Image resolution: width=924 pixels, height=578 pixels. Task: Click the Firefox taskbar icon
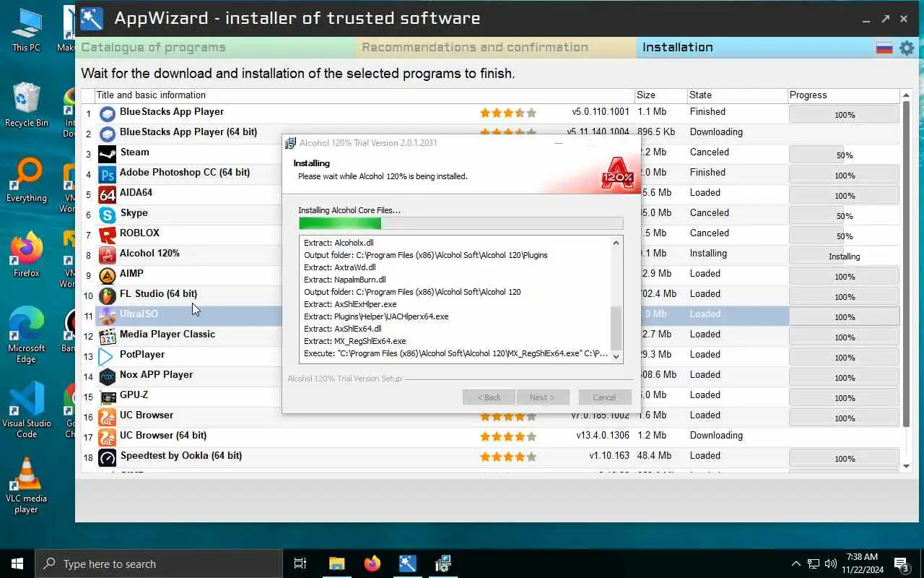(372, 564)
